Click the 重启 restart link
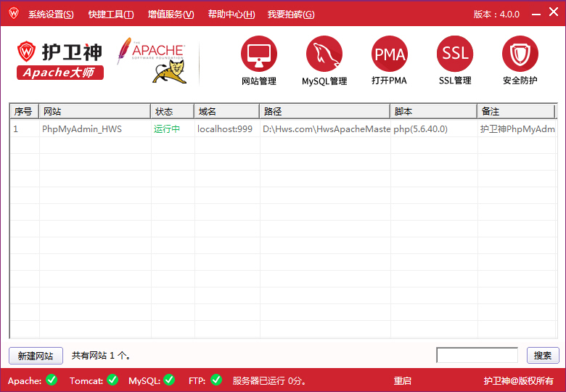The image size is (566, 392). [403, 380]
